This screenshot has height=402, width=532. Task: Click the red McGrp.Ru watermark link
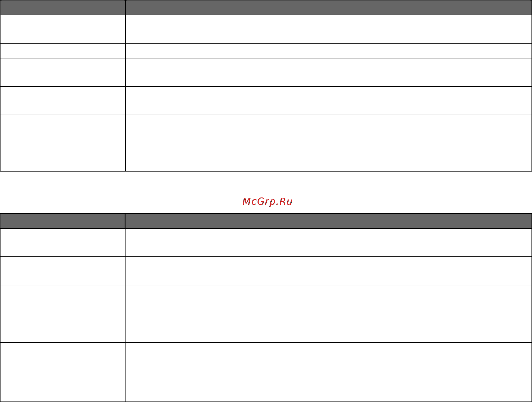(267, 202)
